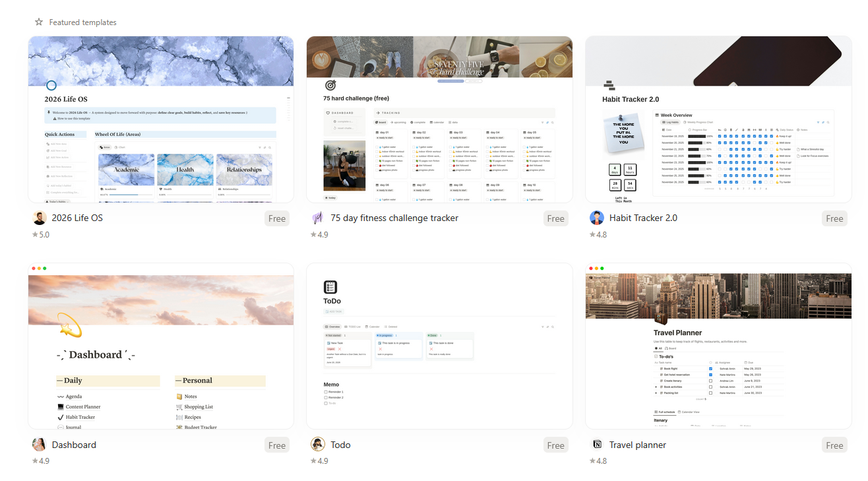Image resolution: width=868 pixels, height=481 pixels.
Task: Switch to the Calendar View tab in Travel Planner
Action: coord(691,412)
